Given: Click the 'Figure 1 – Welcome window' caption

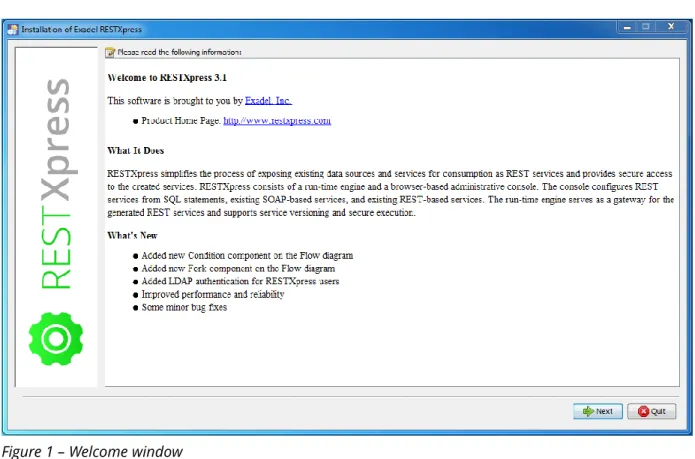Looking at the screenshot, I should tap(92, 451).
